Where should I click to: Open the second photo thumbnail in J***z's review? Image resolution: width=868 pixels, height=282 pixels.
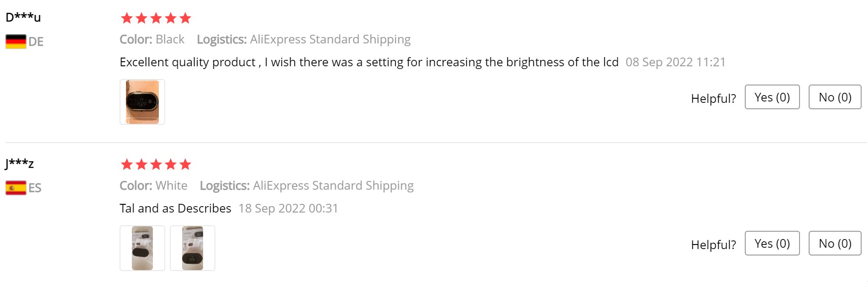[193, 248]
